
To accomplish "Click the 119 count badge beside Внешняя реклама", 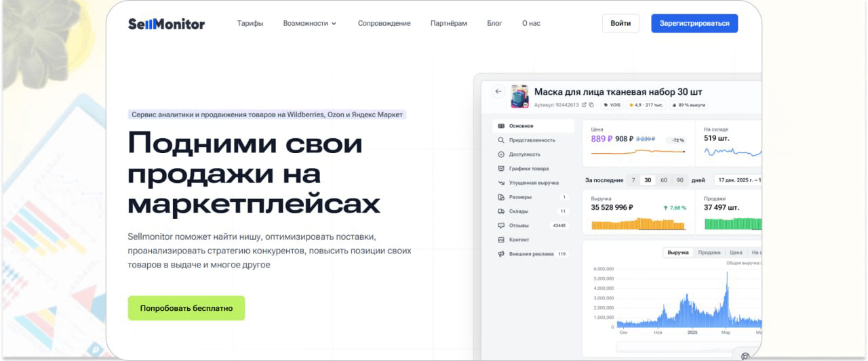I will pyautogui.click(x=561, y=254).
